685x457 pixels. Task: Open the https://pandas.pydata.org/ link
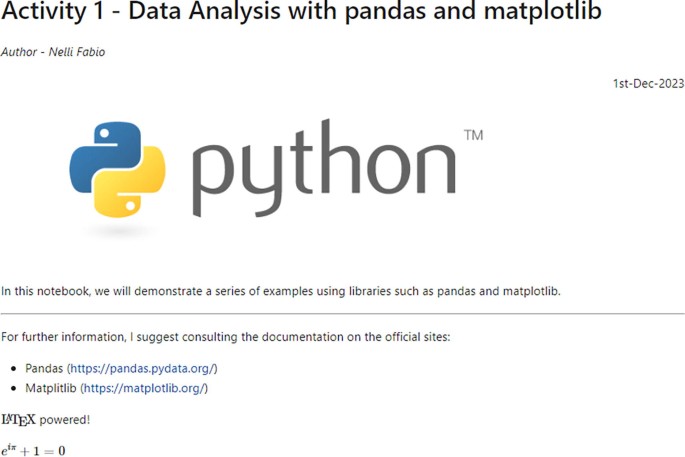[142, 368]
